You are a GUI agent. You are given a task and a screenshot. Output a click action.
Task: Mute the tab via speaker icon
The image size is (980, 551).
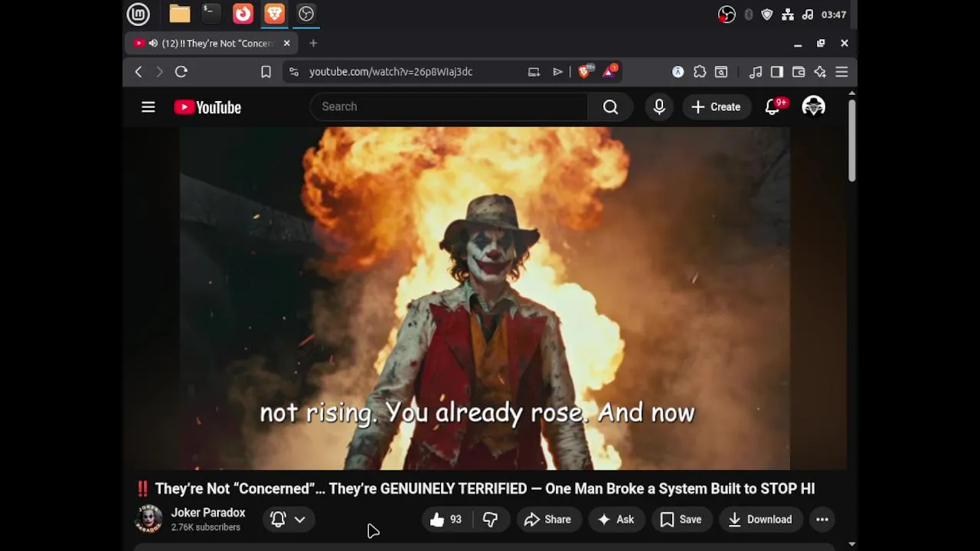point(153,44)
